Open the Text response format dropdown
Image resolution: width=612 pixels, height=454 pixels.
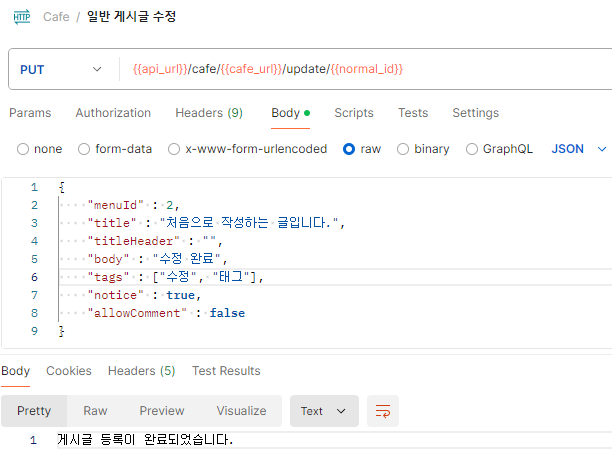(324, 411)
